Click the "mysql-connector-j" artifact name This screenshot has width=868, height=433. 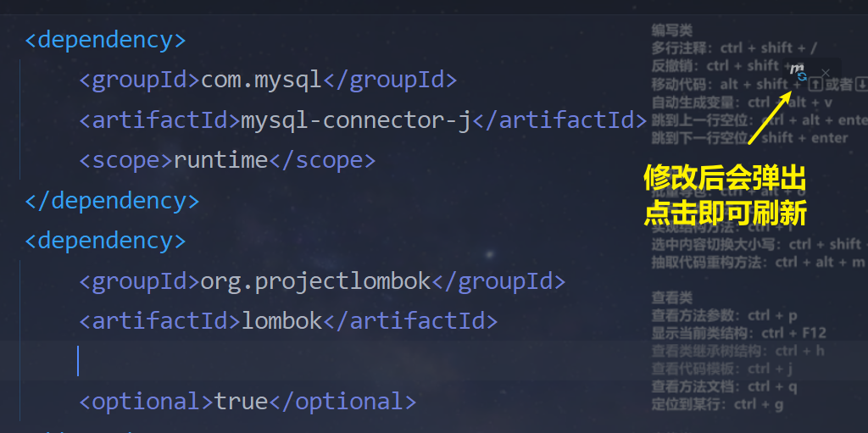tap(356, 120)
